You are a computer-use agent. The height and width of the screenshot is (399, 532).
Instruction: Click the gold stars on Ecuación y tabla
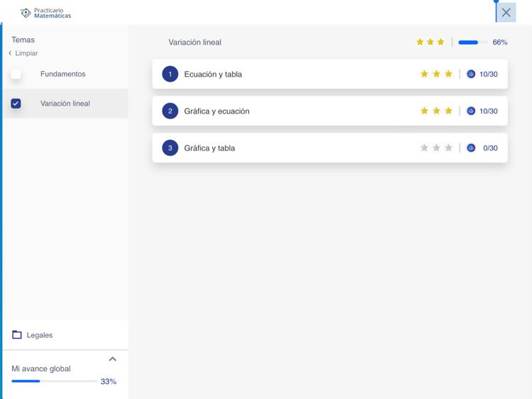coord(436,74)
